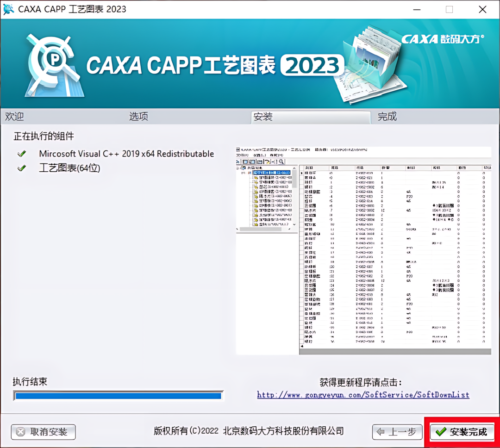Click the back arrow icon on 上一步 button

tap(381, 432)
